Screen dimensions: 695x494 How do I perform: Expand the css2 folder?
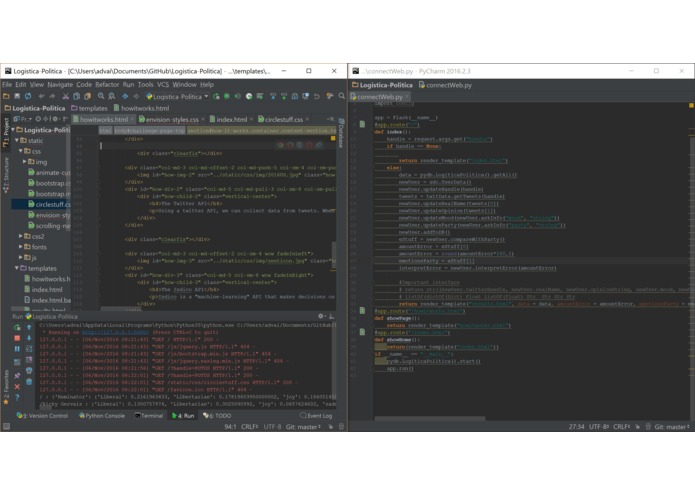pyautogui.click(x=21, y=236)
